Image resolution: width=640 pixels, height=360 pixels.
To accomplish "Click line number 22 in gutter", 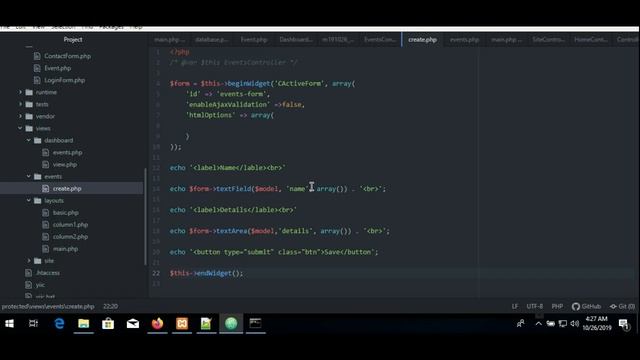I will pyautogui.click(x=156, y=273).
